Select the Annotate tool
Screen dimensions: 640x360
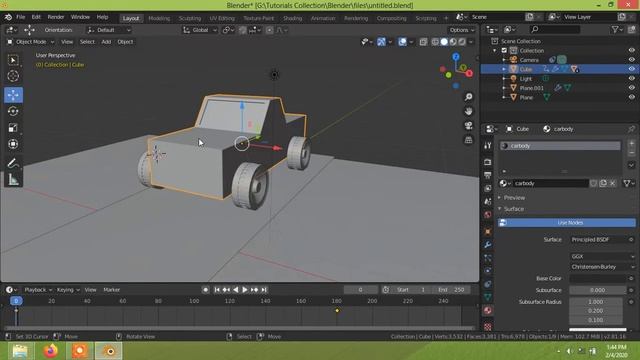pyautogui.click(x=13, y=163)
